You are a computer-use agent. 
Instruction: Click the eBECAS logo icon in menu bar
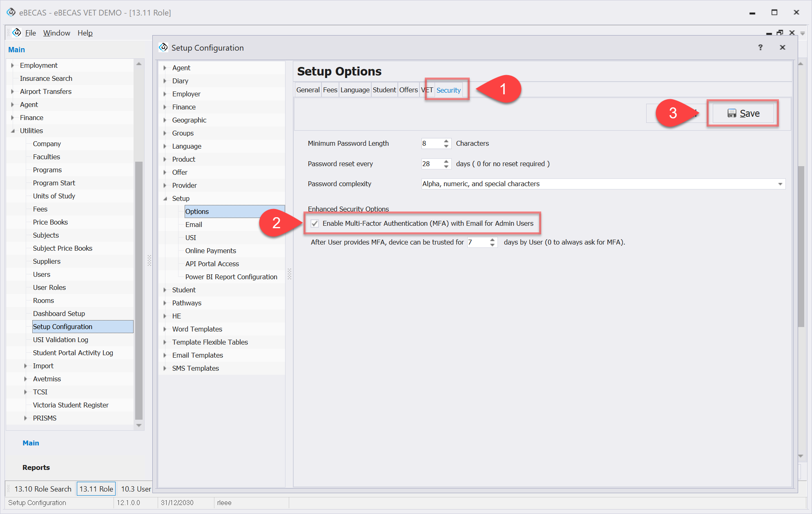(17, 33)
